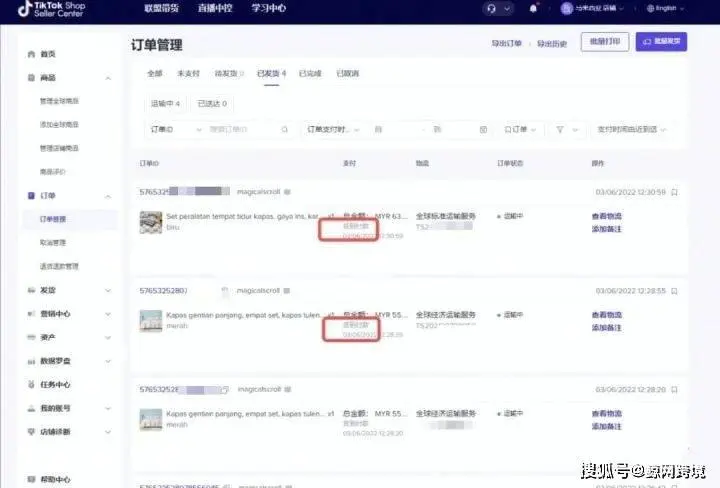The height and width of the screenshot is (488, 720).
Task: Click the 帮助中心 help center icon
Action: coord(31,479)
